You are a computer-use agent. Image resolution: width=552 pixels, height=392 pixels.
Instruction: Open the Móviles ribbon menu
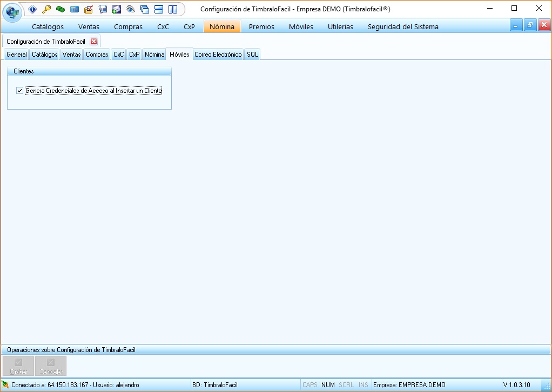301,27
